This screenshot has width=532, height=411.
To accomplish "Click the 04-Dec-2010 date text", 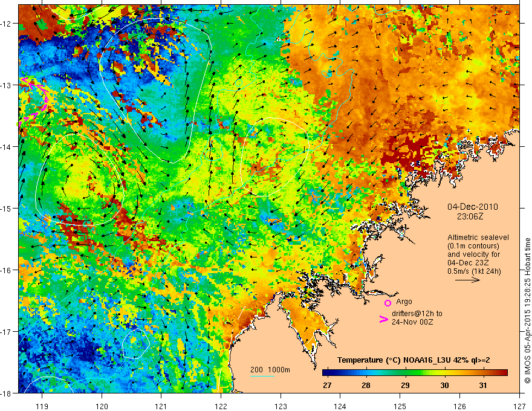I will (x=472, y=207).
